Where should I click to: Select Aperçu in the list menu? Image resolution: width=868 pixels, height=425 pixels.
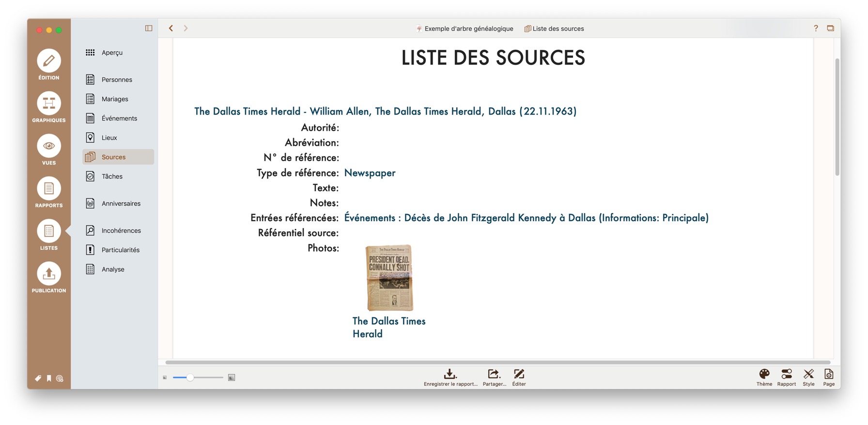(x=118, y=52)
